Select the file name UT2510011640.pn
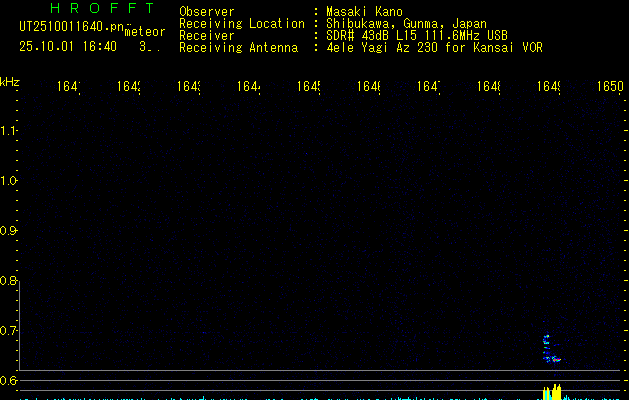 [x=72, y=27]
